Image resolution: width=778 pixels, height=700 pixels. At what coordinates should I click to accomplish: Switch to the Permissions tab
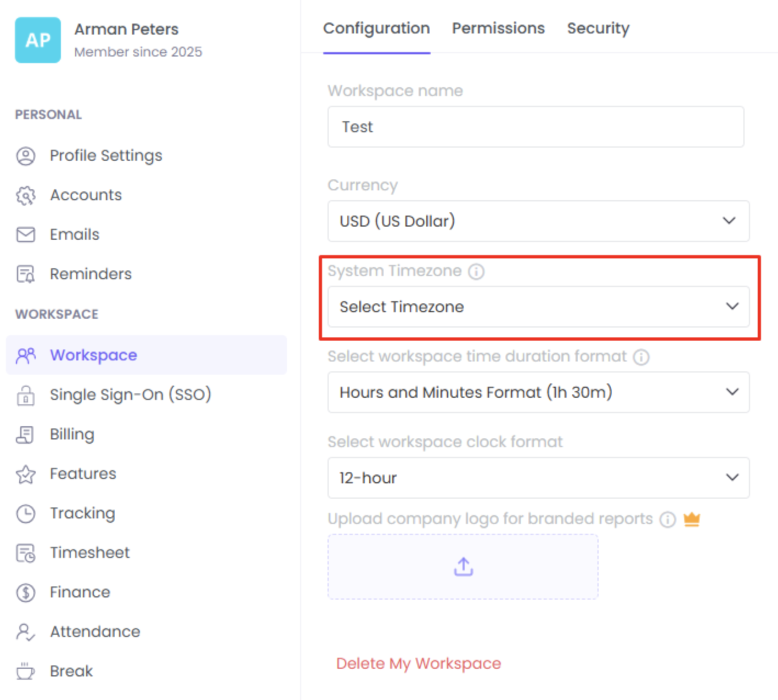coord(498,29)
